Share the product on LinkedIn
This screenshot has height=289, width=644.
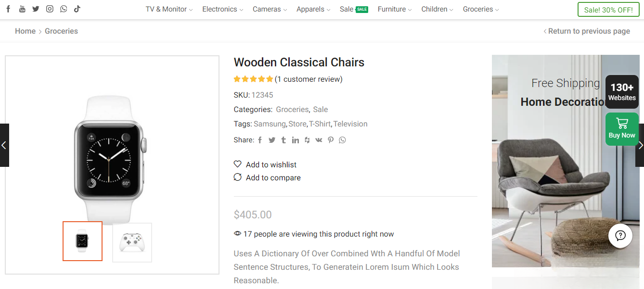[x=295, y=140]
